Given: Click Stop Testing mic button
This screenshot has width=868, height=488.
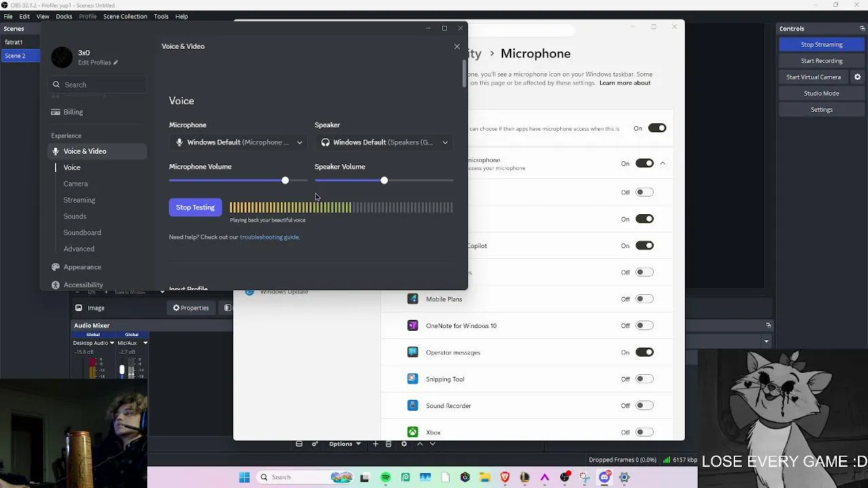Looking at the screenshot, I should 195,207.
